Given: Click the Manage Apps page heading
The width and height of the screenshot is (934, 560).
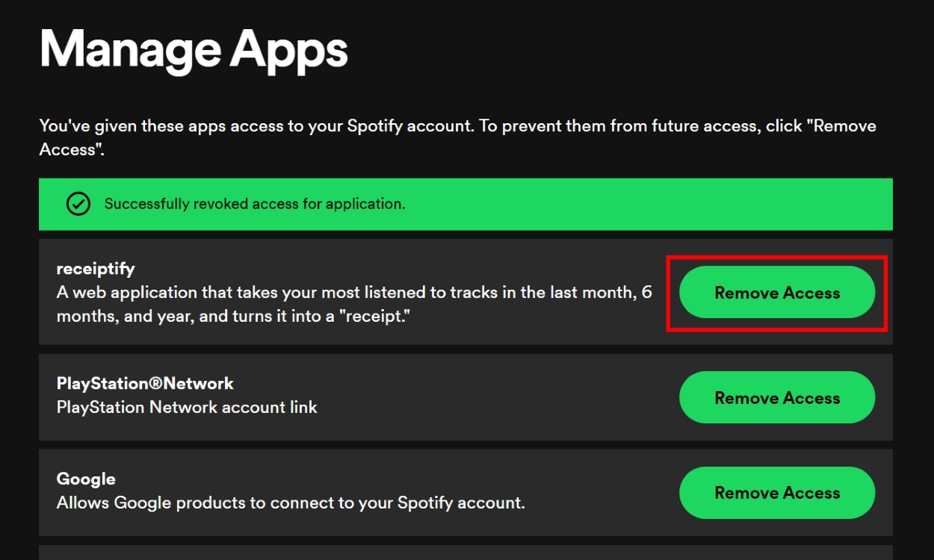Looking at the screenshot, I should pos(194,49).
